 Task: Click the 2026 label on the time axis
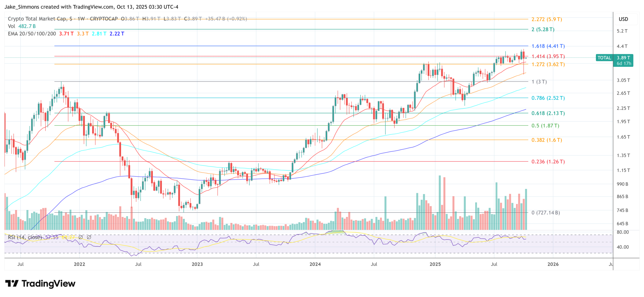pos(553,264)
